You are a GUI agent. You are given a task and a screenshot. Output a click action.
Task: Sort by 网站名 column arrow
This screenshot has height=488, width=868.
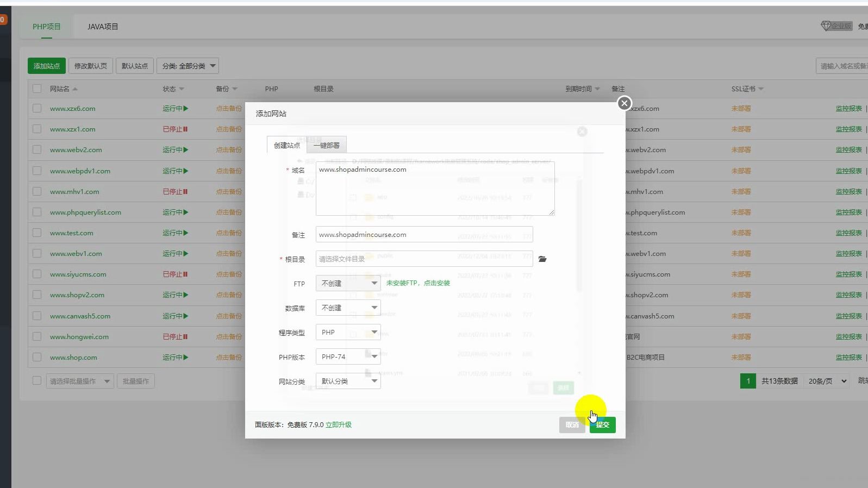(x=75, y=89)
